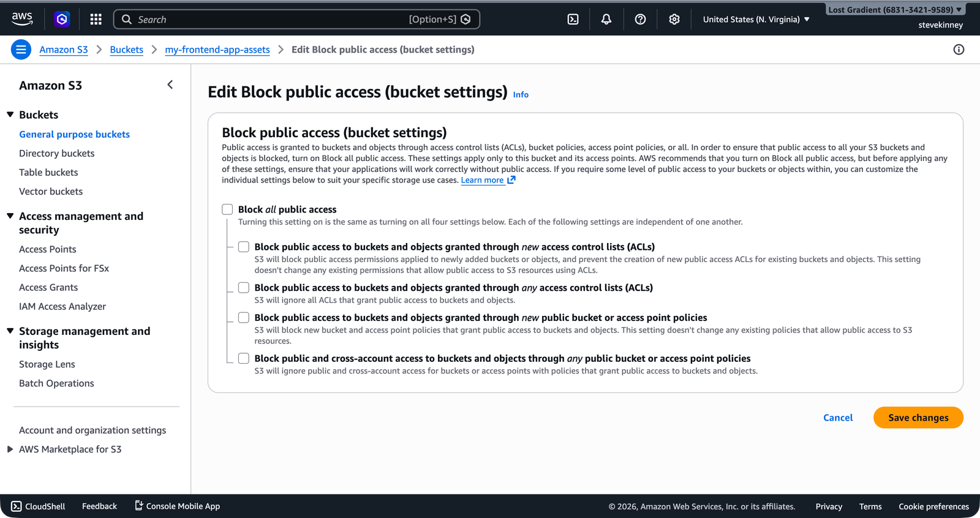The height and width of the screenshot is (518, 980).
Task: Toggle the hamburger navigation menu icon
Action: (x=21, y=50)
